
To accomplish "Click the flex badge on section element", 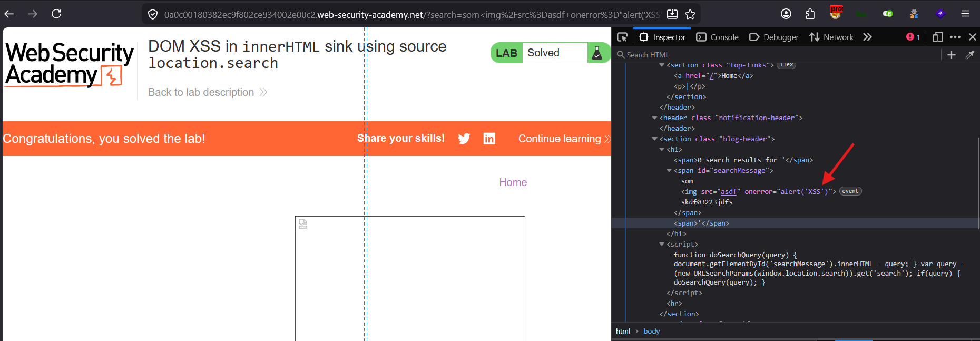I will [787, 65].
